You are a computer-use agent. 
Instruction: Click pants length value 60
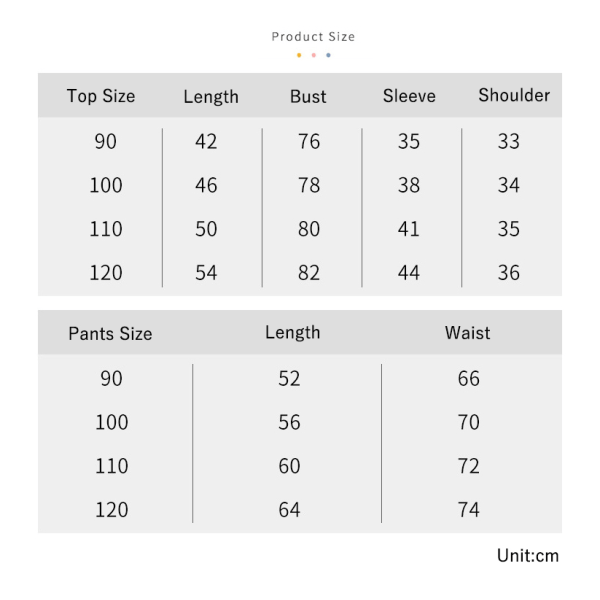coord(289,466)
